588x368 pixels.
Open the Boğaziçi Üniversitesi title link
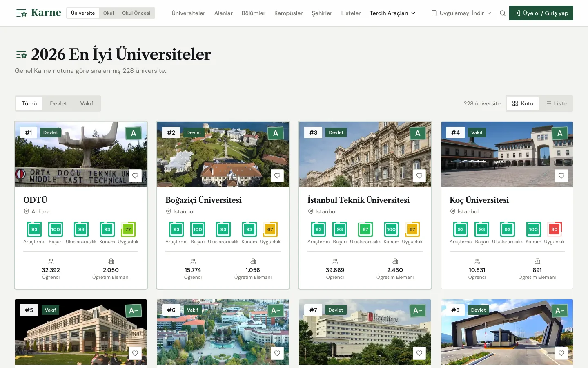203,200
